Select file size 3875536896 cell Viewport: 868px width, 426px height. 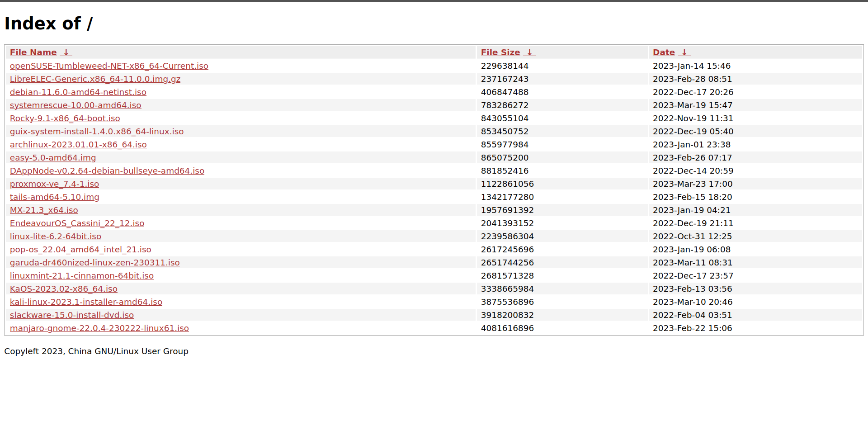(x=562, y=302)
